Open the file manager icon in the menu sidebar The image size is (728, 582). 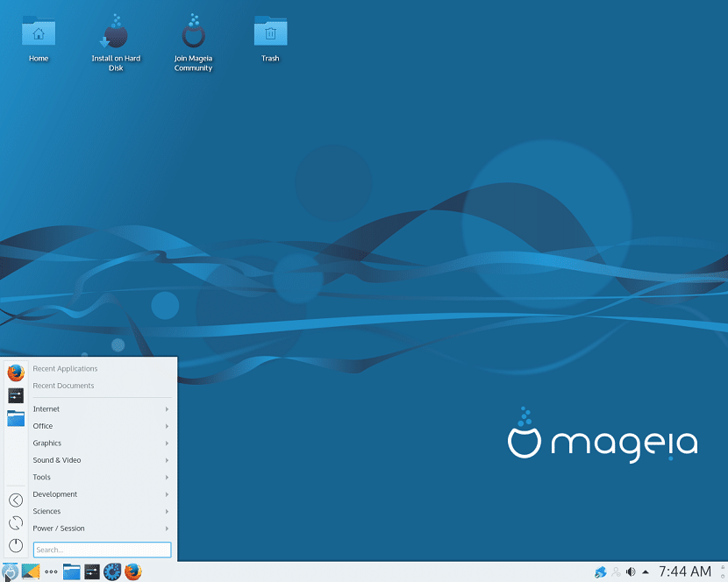[15, 418]
